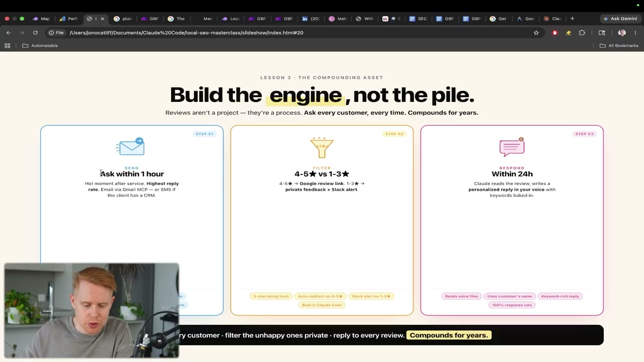Open the File site info chip
Viewport: 644px width, 362px height.
click(x=56, y=33)
